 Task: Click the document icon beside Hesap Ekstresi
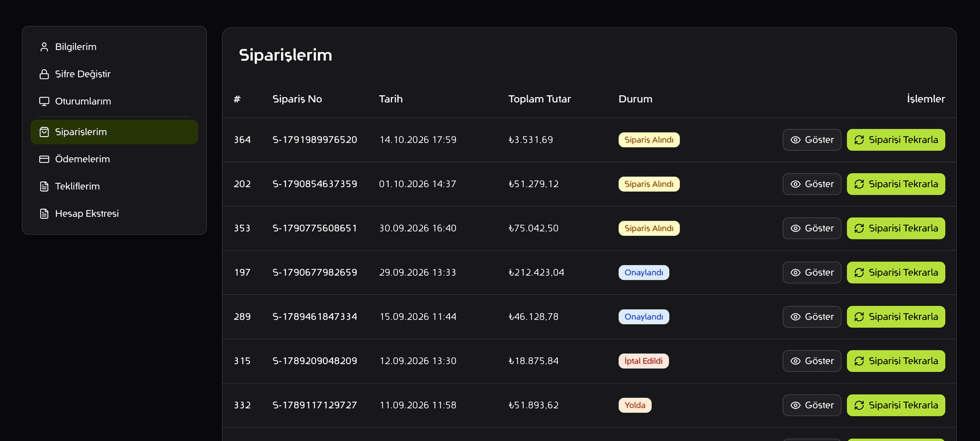tap(44, 213)
